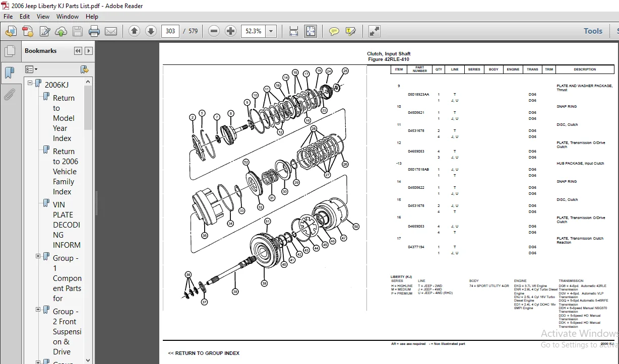Image resolution: width=619 pixels, height=364 pixels.
Task: Click the Email envelope icon
Action: click(x=111, y=31)
